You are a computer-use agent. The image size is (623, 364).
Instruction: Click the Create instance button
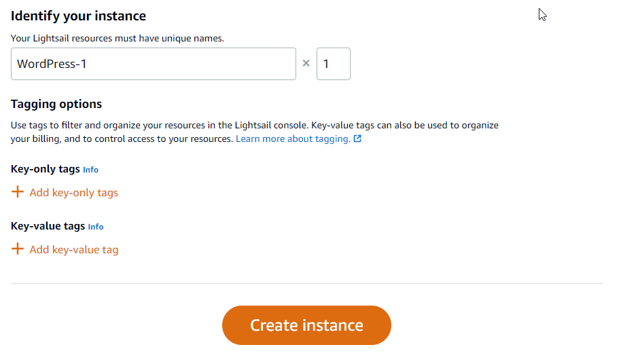click(306, 325)
